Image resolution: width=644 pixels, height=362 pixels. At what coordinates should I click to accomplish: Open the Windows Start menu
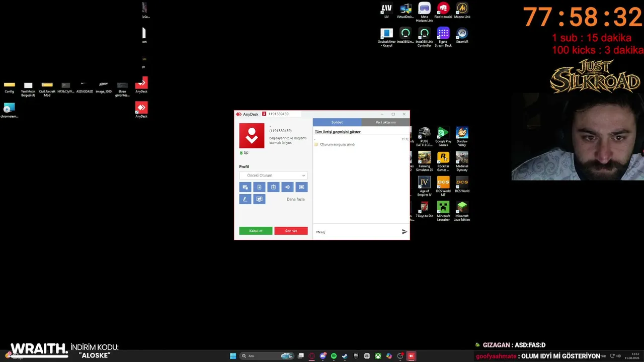click(233, 356)
